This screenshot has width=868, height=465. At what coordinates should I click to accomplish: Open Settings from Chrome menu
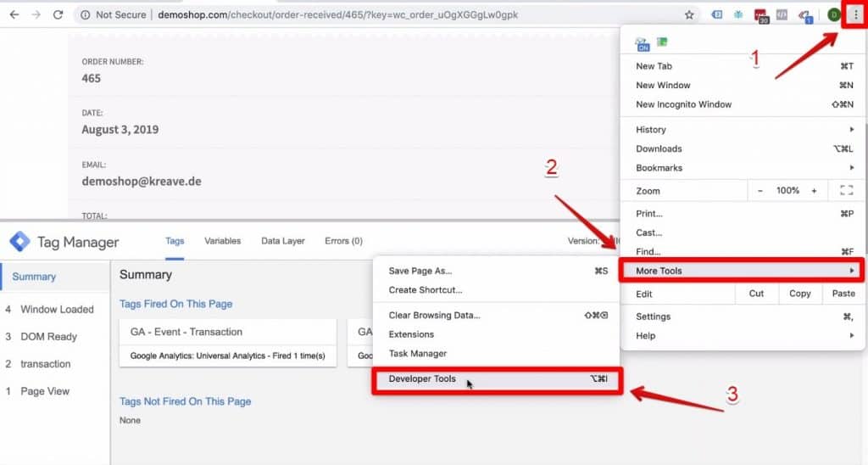742,317
